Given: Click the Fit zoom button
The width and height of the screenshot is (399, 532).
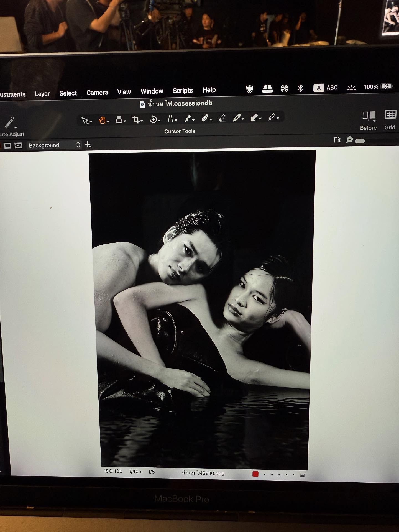Looking at the screenshot, I should click(x=337, y=140).
